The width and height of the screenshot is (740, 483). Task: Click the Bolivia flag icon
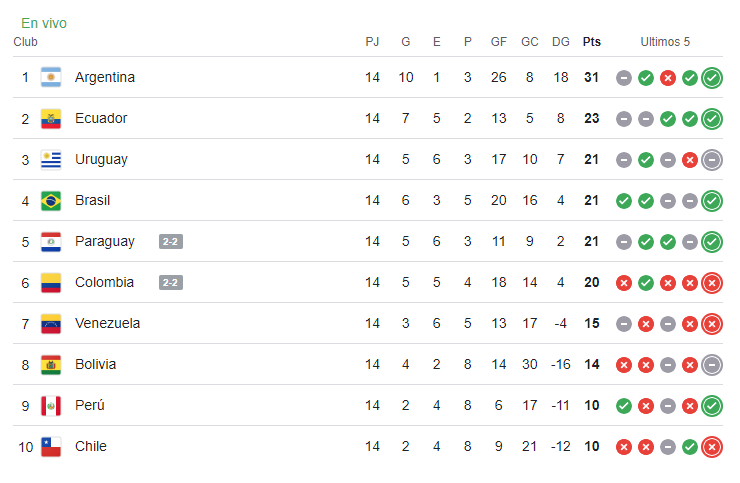coord(51,364)
